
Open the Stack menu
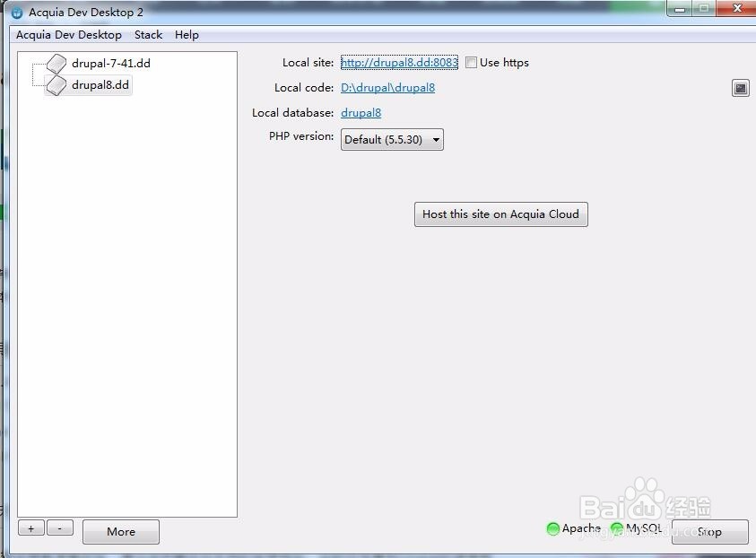click(149, 35)
